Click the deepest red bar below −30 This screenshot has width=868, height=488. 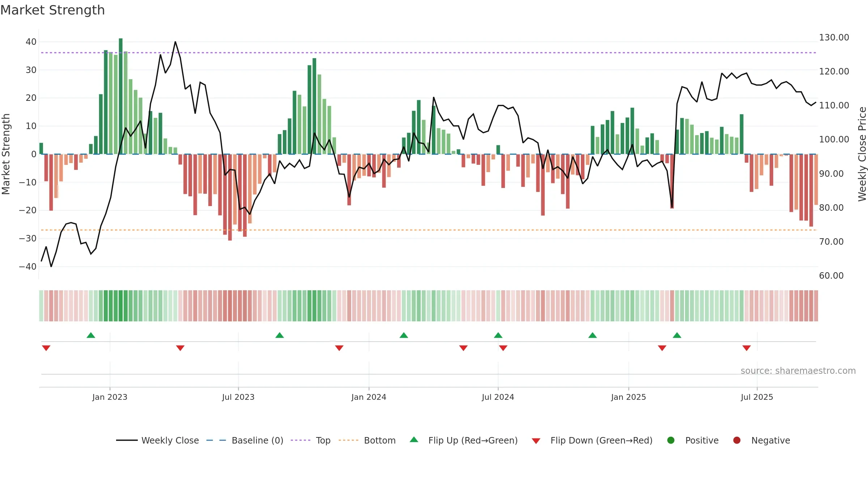230,197
